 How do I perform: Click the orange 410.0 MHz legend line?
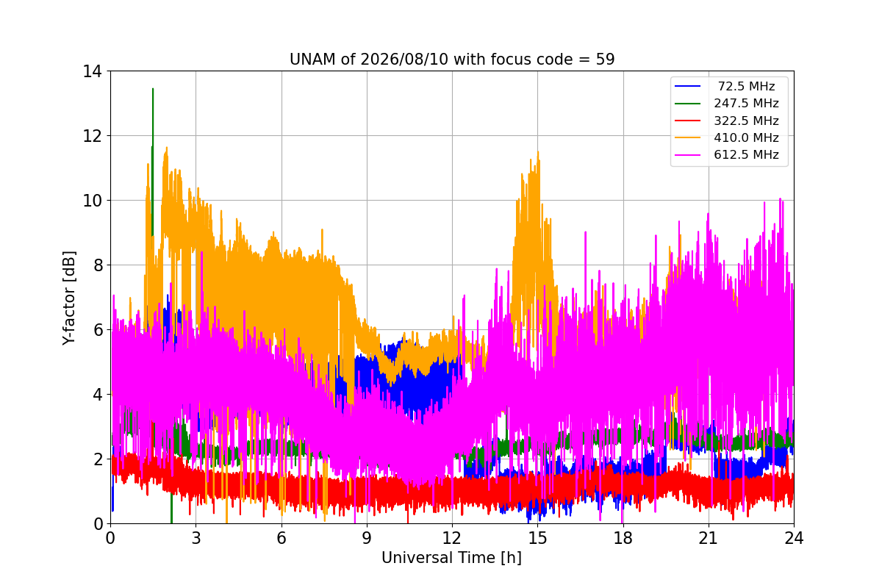690,137
